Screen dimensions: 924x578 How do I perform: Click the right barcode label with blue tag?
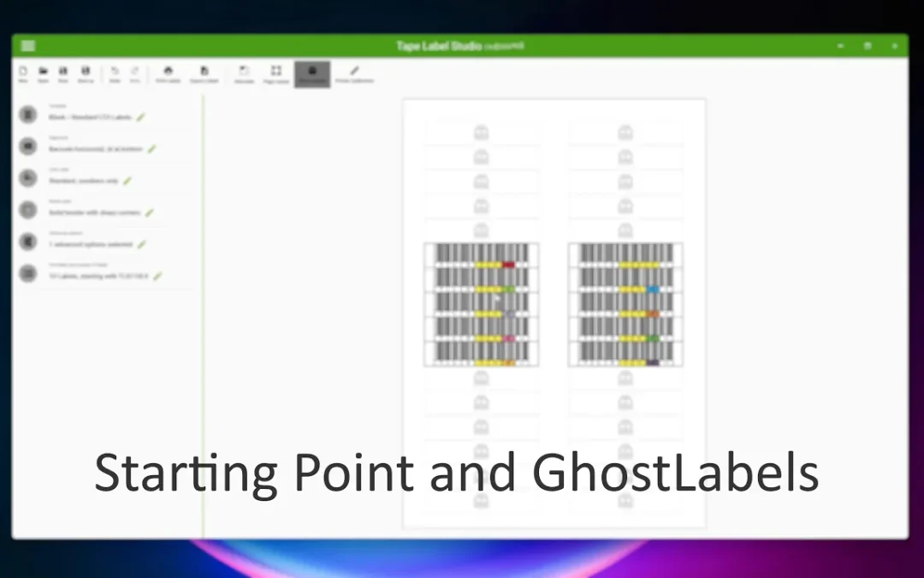(625, 279)
